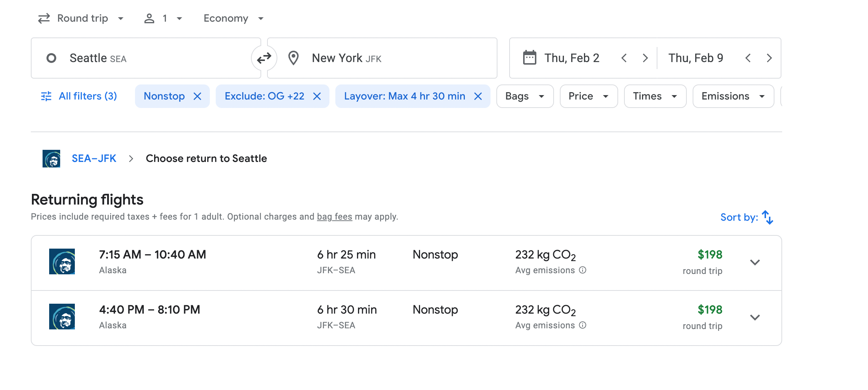Image resolution: width=868 pixels, height=390 pixels.
Task: Go back to SEA–JFK departing selection
Action: (94, 159)
